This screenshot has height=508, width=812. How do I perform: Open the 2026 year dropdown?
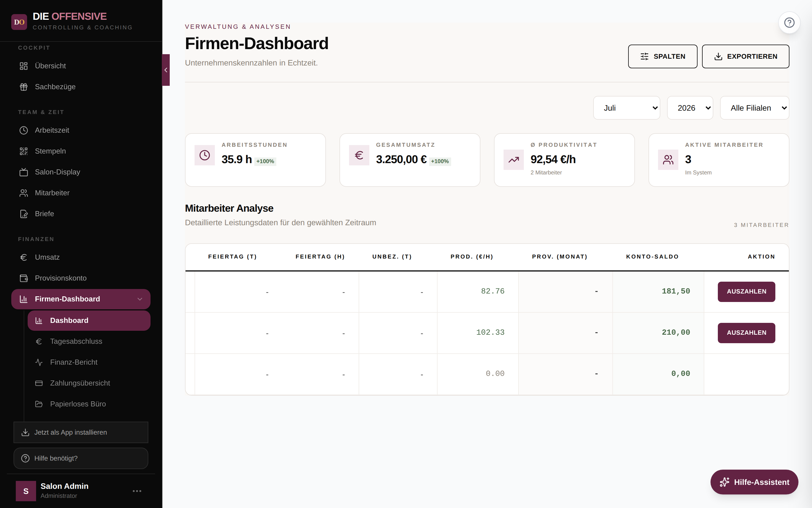point(690,108)
